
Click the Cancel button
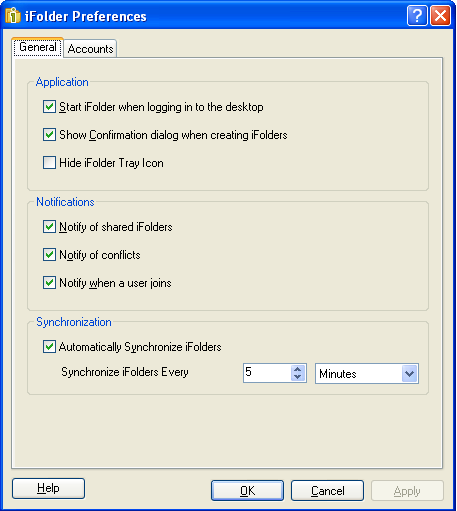click(x=327, y=491)
